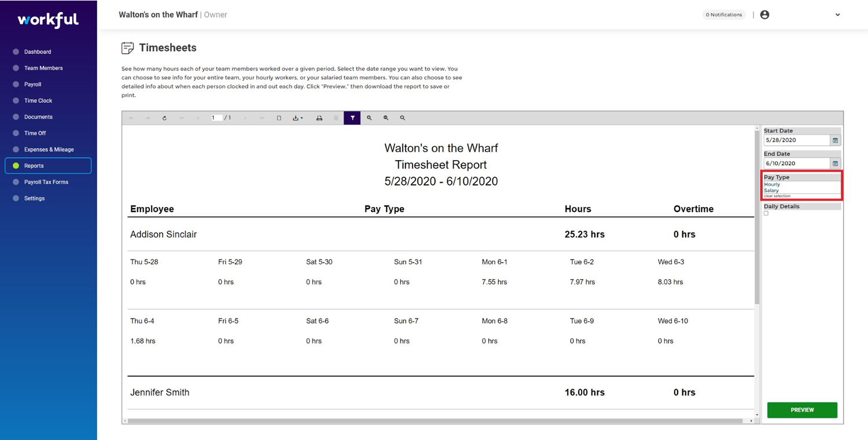The width and height of the screenshot is (868, 440).
Task: Open Payroll Tax Forms
Action: tap(46, 182)
